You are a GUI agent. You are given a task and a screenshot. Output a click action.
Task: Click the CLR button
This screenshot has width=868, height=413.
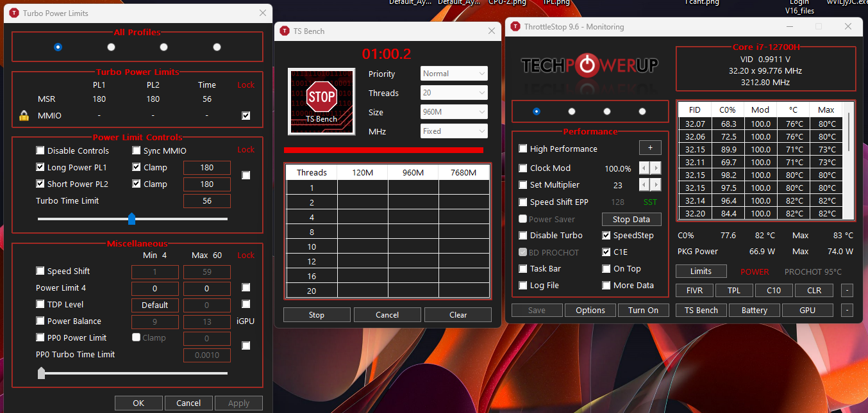click(814, 291)
